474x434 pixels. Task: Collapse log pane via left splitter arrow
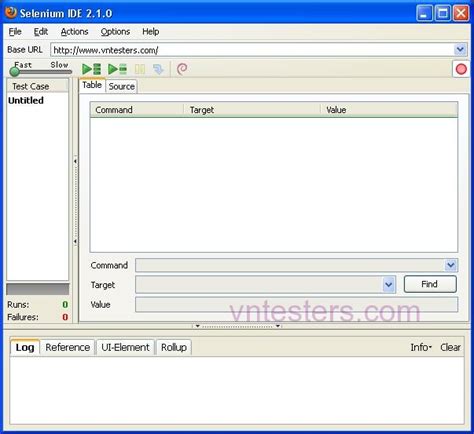pyautogui.click(x=197, y=326)
